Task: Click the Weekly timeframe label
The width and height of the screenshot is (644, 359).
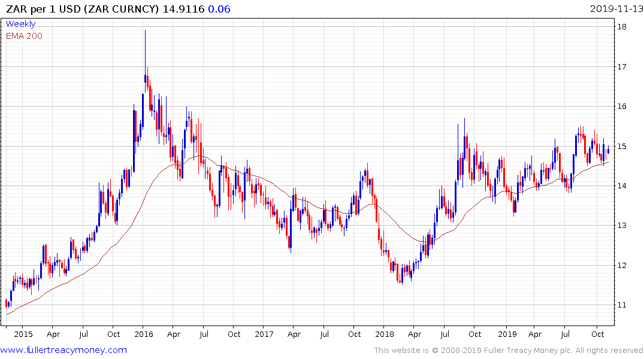Action: [20, 24]
